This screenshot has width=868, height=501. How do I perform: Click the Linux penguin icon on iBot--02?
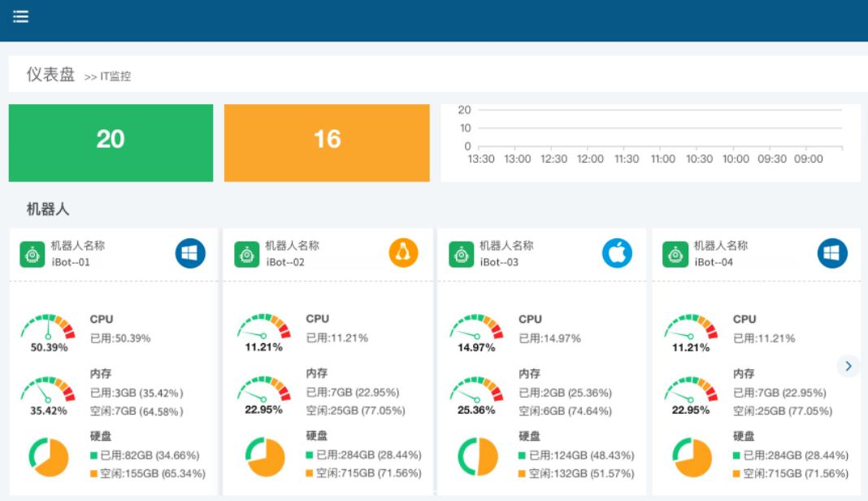pos(404,253)
